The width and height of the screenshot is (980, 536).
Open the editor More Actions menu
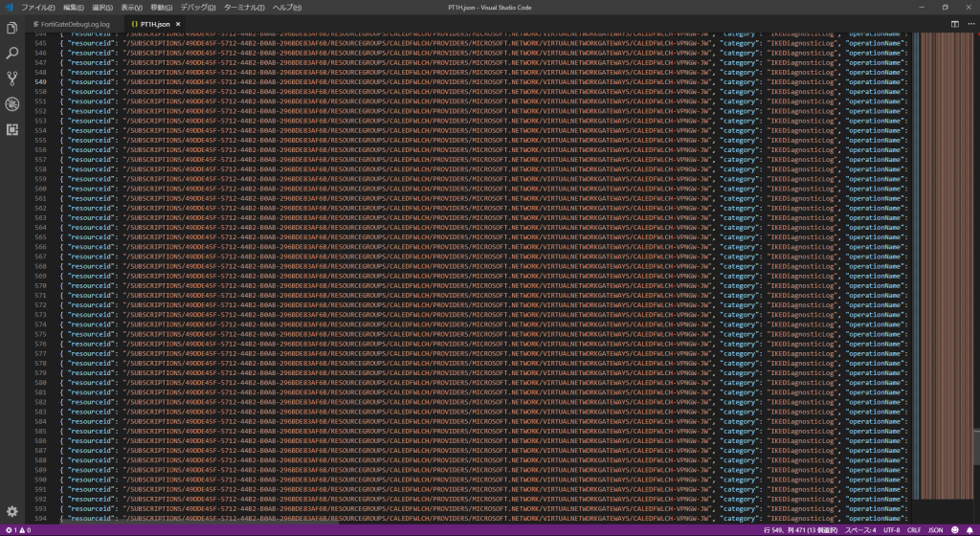(x=970, y=24)
